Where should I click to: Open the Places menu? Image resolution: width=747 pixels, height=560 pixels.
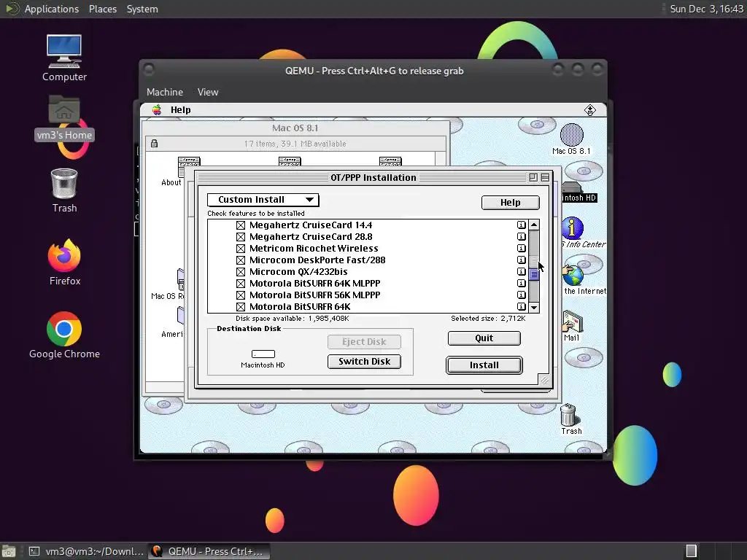click(x=102, y=9)
